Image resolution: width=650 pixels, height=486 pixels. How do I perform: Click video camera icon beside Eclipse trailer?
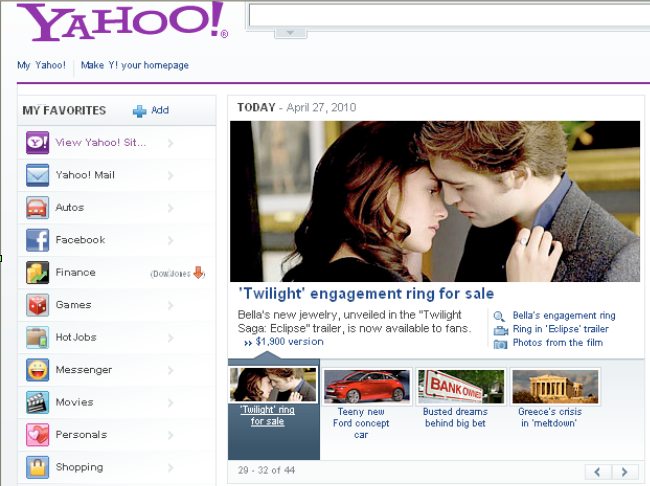pyautogui.click(x=500, y=330)
